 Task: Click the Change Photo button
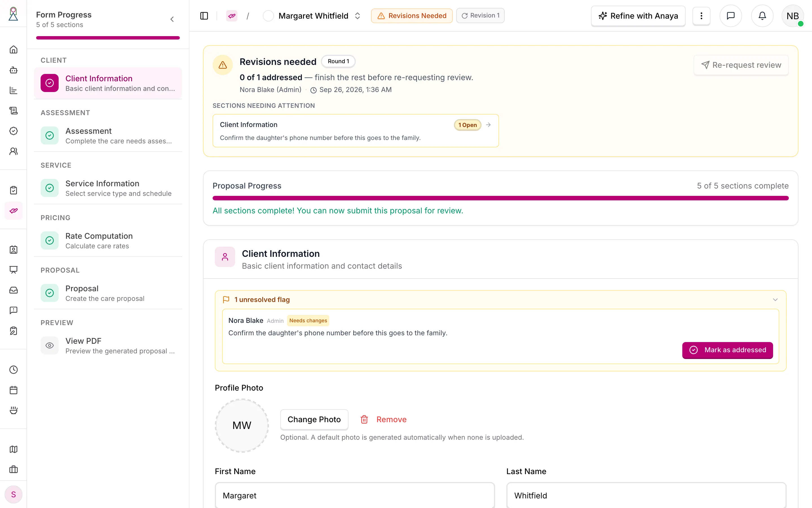click(314, 419)
